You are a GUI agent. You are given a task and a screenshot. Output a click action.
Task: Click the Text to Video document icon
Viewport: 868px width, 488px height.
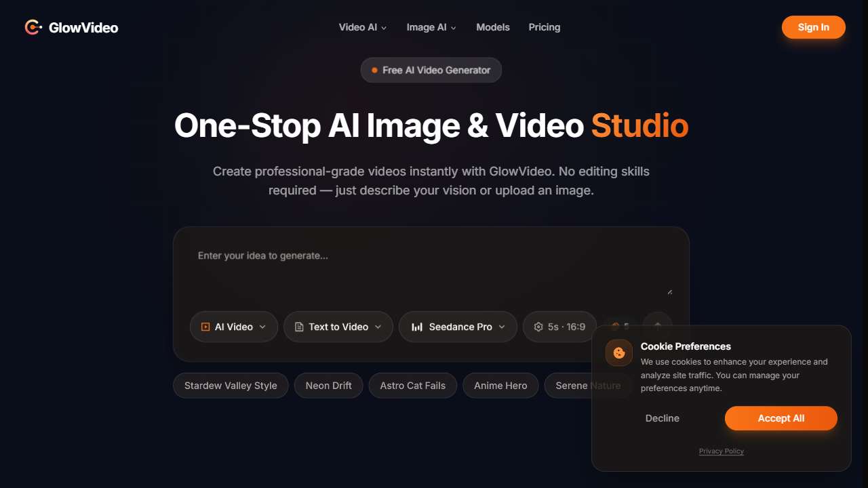tap(298, 327)
